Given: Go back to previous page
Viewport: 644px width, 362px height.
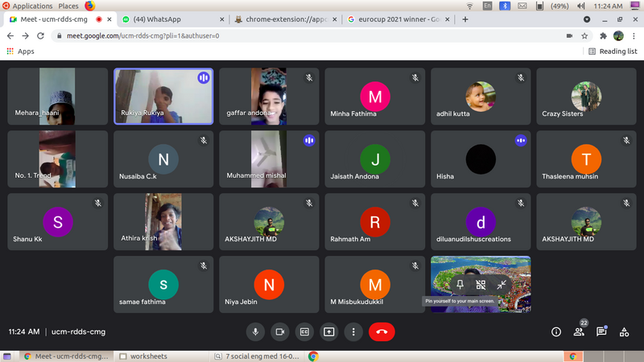Looking at the screenshot, I should pos(10,35).
